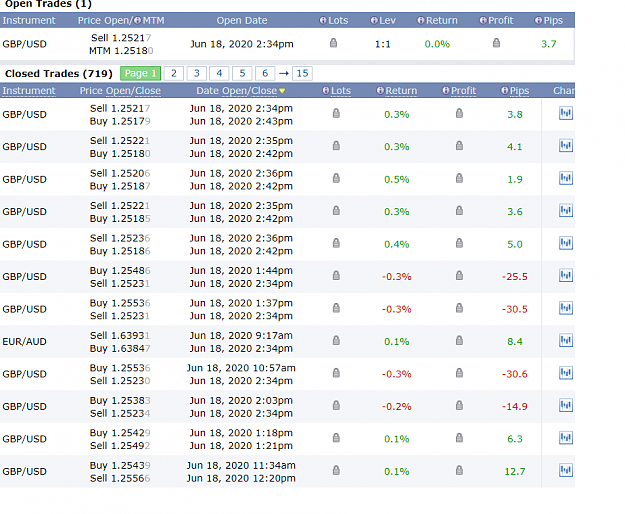625x514 pixels.
Task: Click 'Jun 18, 2020 10:57am' open date
Action: (x=241, y=368)
